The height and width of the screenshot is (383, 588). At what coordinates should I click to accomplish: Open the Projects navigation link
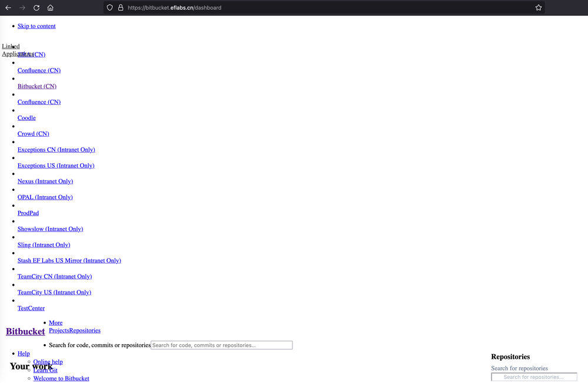coord(59,331)
